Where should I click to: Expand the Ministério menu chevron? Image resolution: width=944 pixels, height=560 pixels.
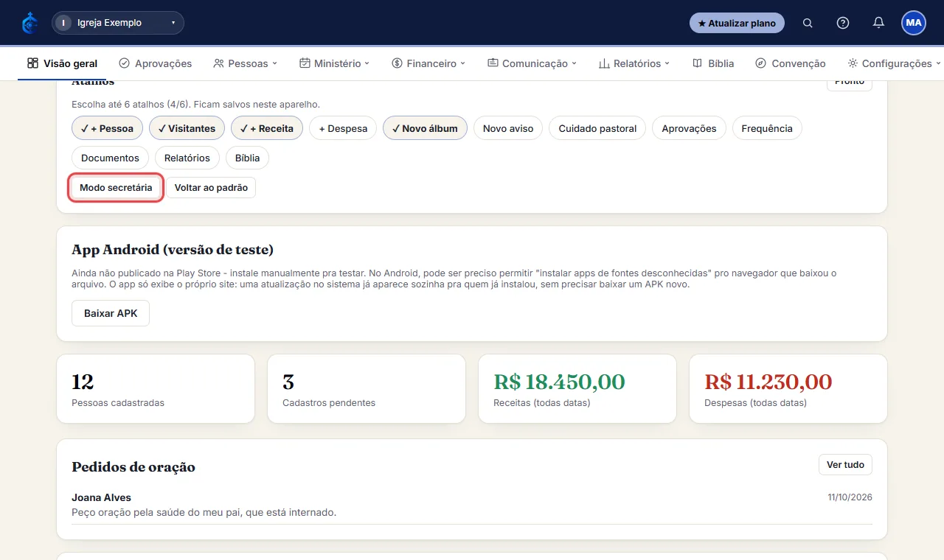click(367, 63)
